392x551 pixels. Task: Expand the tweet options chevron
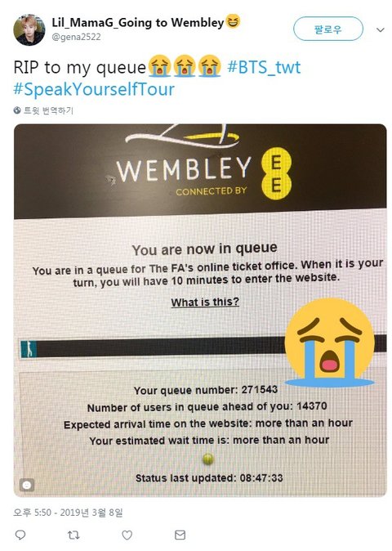[381, 30]
